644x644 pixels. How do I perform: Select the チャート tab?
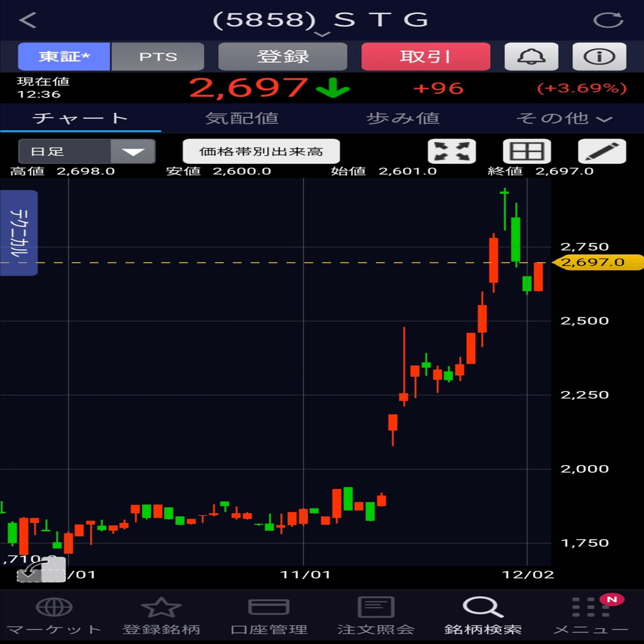(80, 118)
